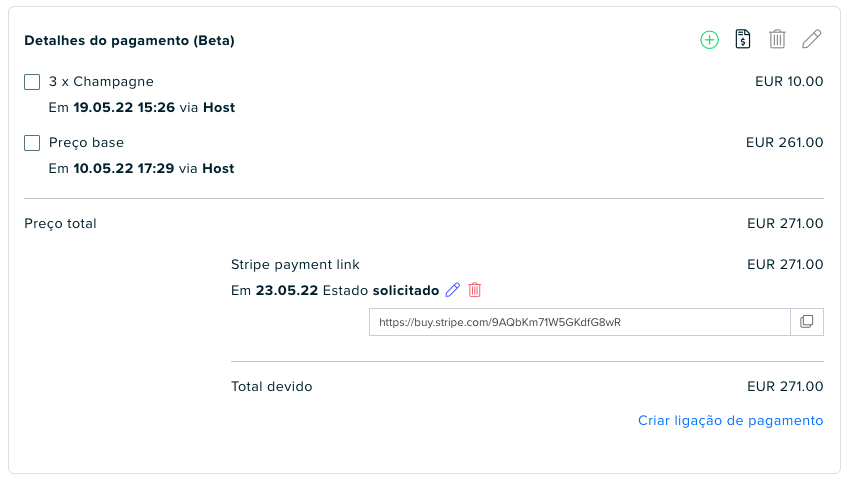Tick the 3 x Champagne checkbox
This screenshot has height=483, width=847.
point(32,82)
